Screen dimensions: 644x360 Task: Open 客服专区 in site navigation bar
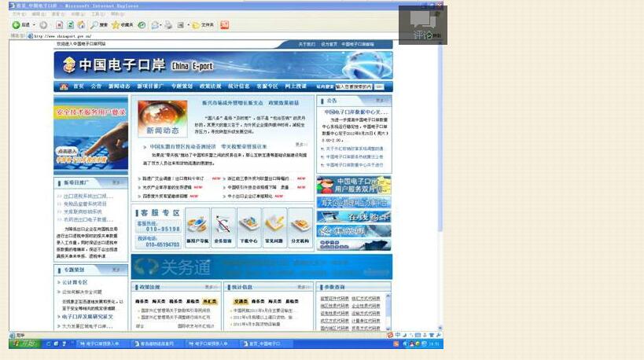pyautogui.click(x=267, y=86)
